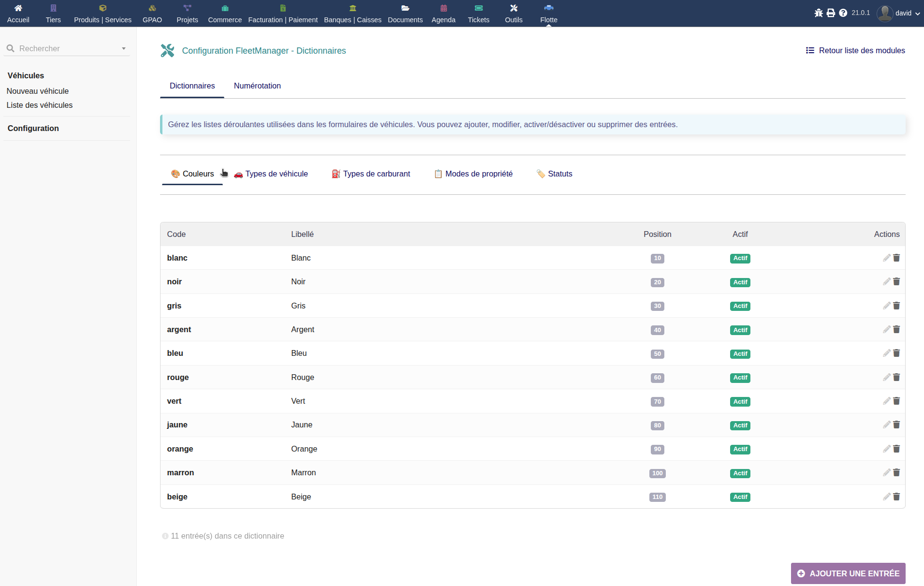Image resolution: width=924 pixels, height=586 pixels.
Task: Expand the Rechercher search dropdown arrow
Action: pos(124,48)
